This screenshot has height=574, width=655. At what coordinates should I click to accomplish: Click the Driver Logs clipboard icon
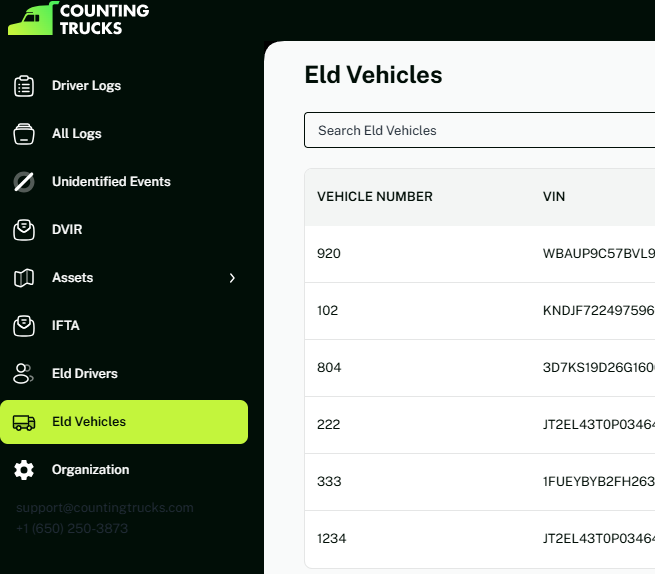pos(24,86)
